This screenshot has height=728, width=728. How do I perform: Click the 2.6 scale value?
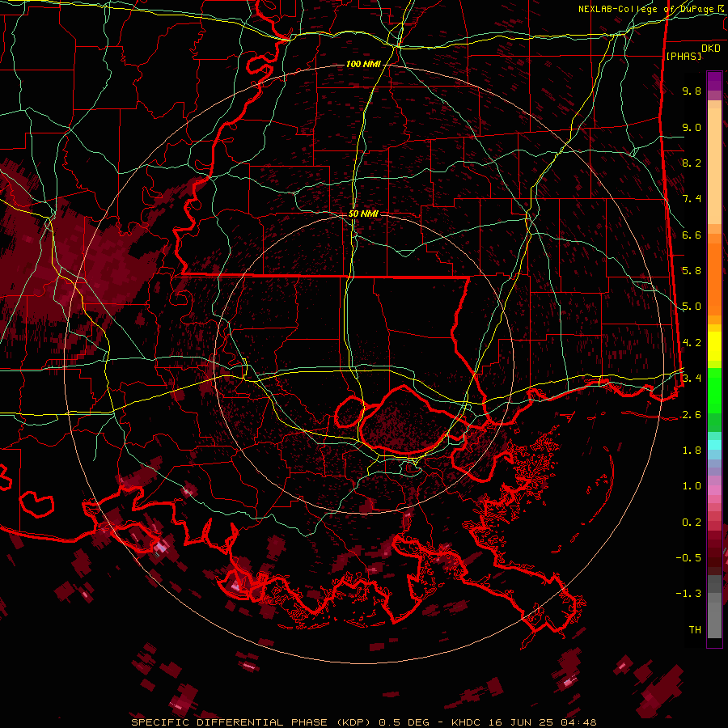692,415
